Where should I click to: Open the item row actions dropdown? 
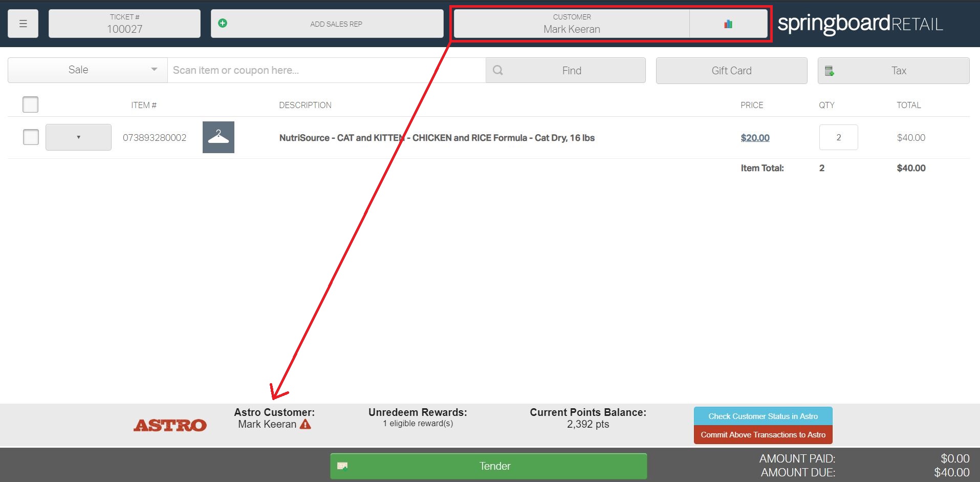tap(78, 137)
